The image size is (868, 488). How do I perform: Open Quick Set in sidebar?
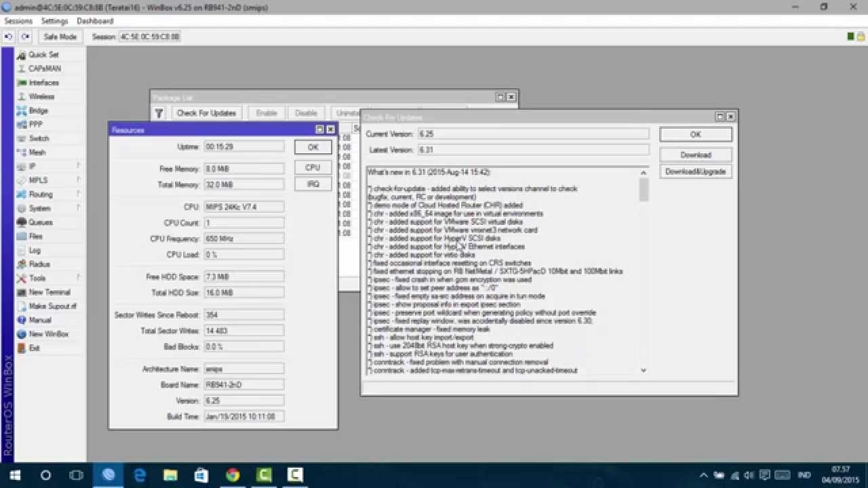tap(43, 54)
